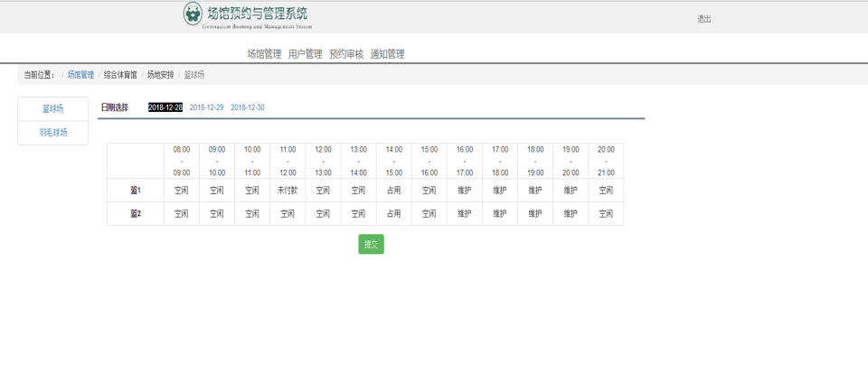The width and height of the screenshot is (868, 373).
Task: Click 篮2 维护 cell at 17:00
Action: click(500, 214)
